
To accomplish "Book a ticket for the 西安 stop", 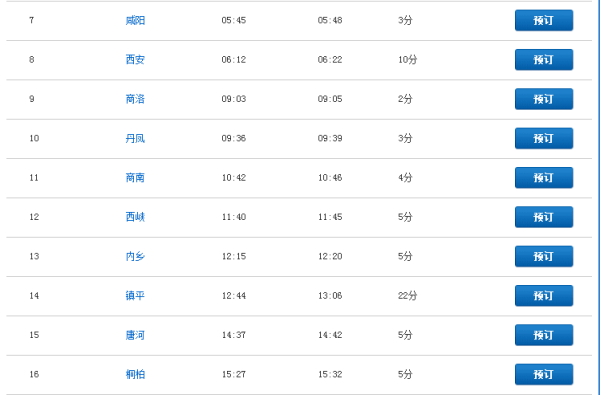I will [x=544, y=60].
